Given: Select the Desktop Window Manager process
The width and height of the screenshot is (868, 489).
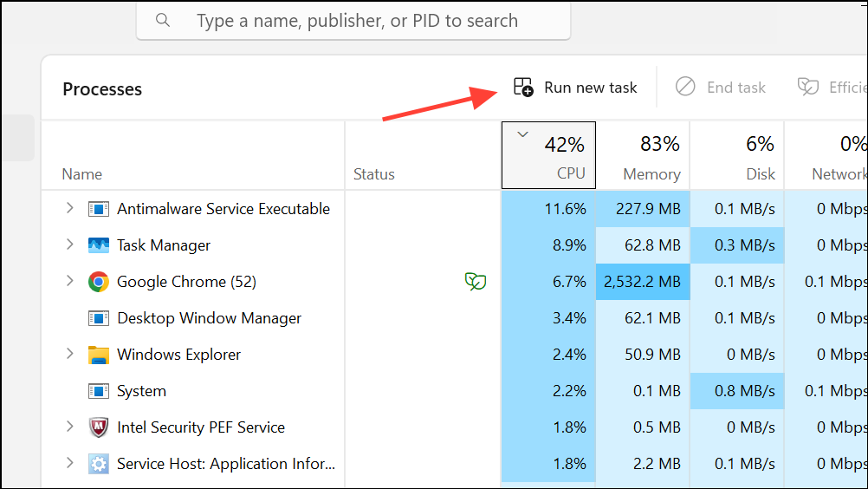Looking at the screenshot, I should pyautogui.click(x=209, y=318).
